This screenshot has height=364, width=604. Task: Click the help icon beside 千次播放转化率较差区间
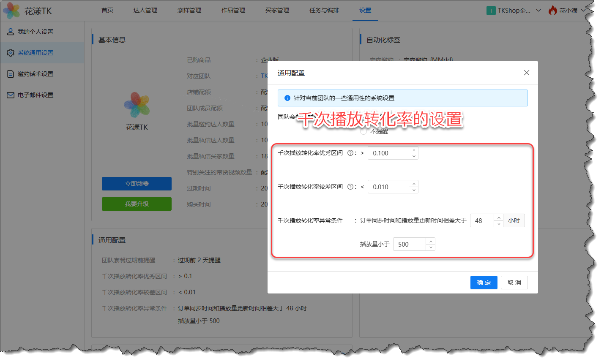point(350,187)
